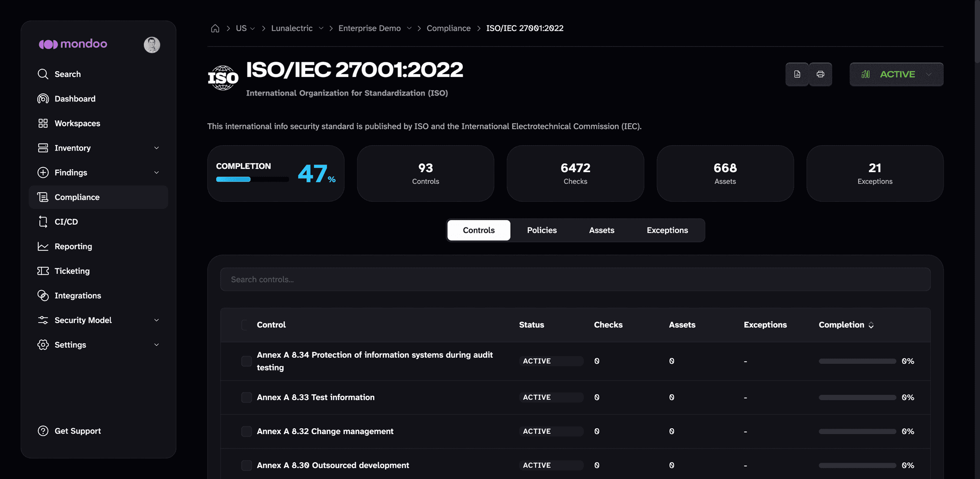Switch to the Exceptions tab
This screenshot has width=980, height=479.
coord(667,230)
